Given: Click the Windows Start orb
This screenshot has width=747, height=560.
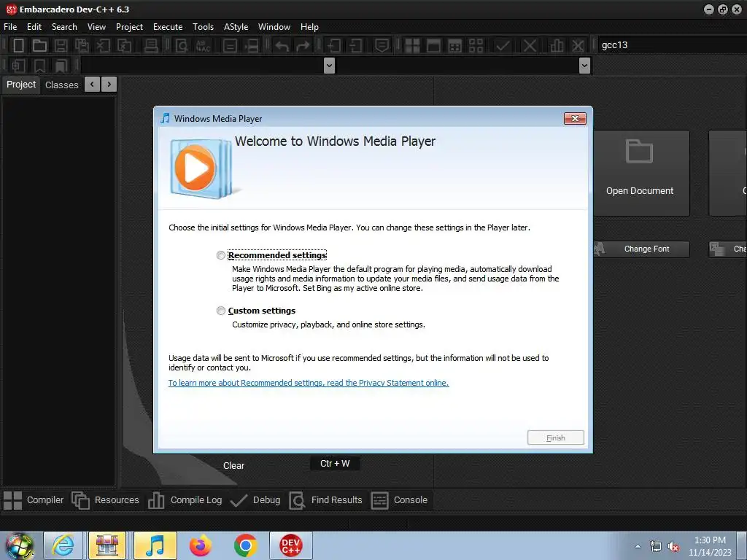Looking at the screenshot, I should [x=20, y=545].
